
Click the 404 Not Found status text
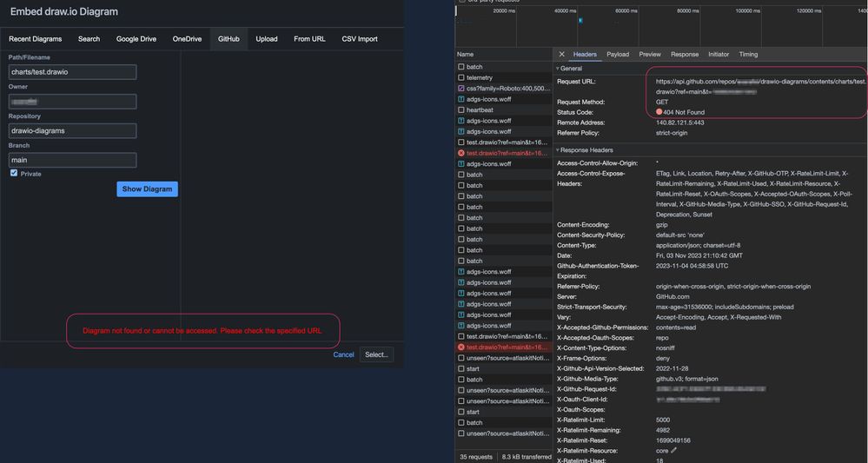(684, 112)
